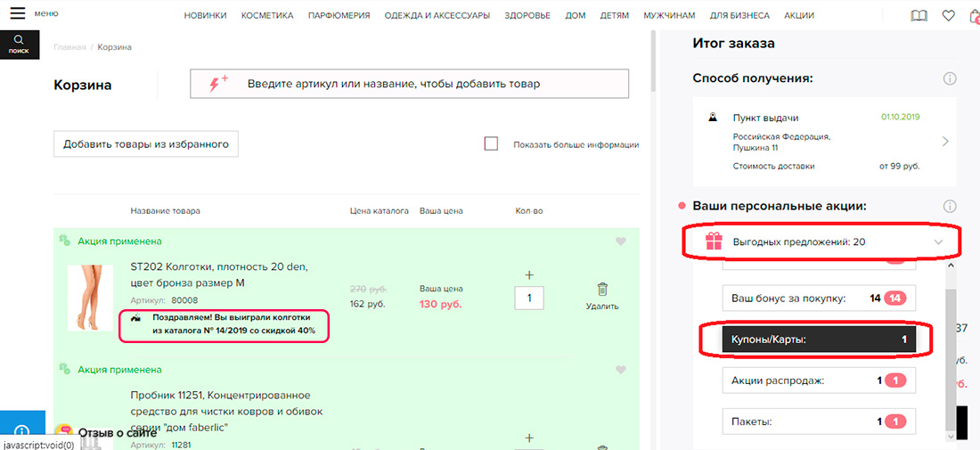The height and width of the screenshot is (450, 980).
Task: Add ST202 Колготки to favorites heart
Action: pyautogui.click(x=620, y=241)
